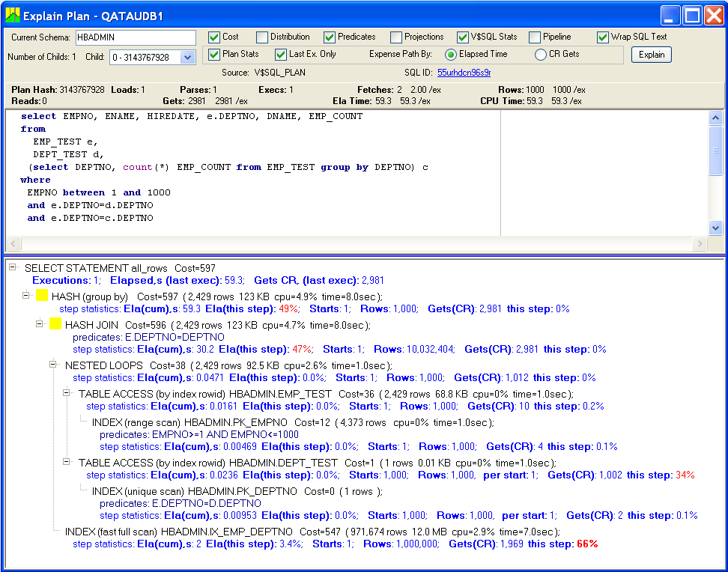
Task: Select INDEX (range scan) PK_EMPNO row
Action: tap(293, 422)
